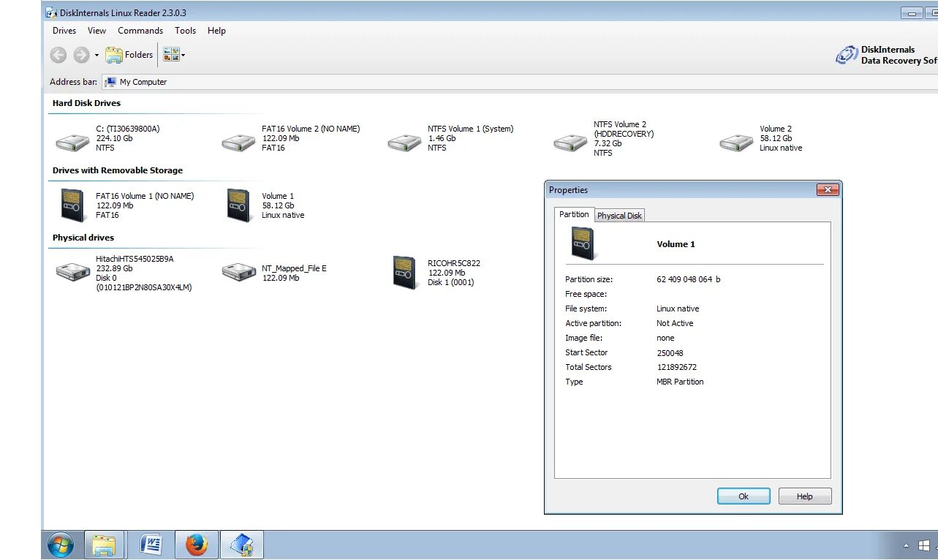Open Microsoft Word from the taskbar
The height and width of the screenshot is (560, 938).
150,545
